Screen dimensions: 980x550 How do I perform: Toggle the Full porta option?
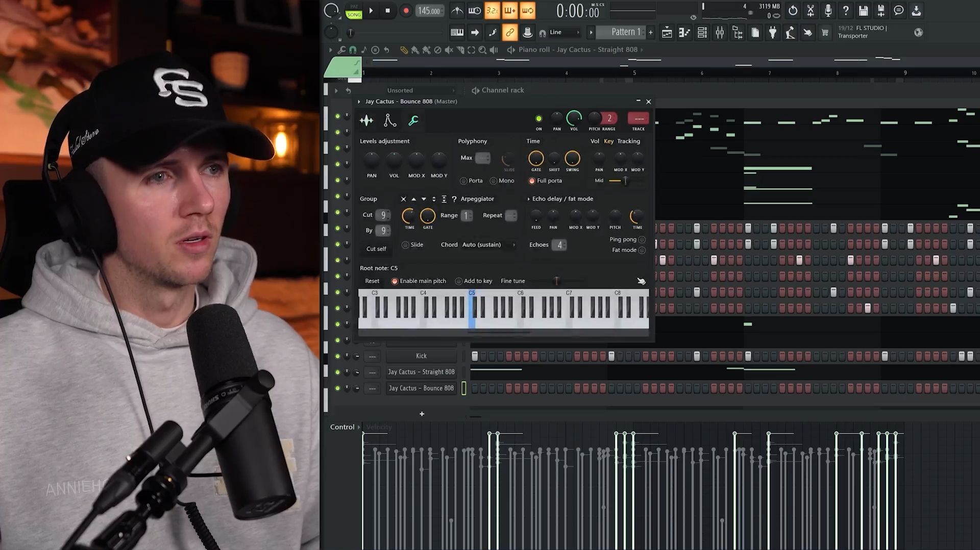[545, 181]
